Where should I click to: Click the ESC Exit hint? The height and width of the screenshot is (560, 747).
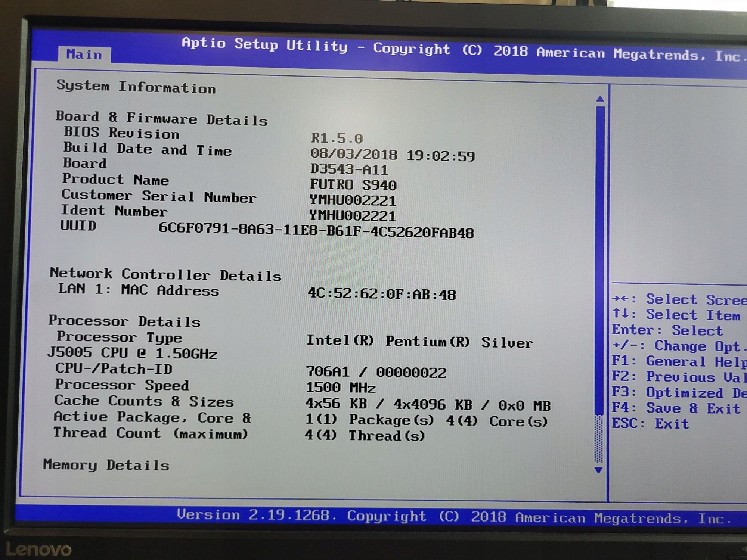point(650,424)
